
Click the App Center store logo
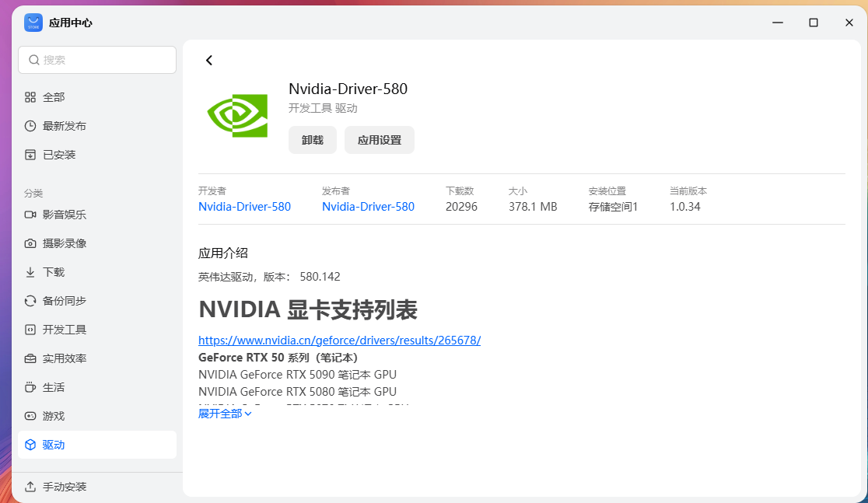(x=33, y=23)
